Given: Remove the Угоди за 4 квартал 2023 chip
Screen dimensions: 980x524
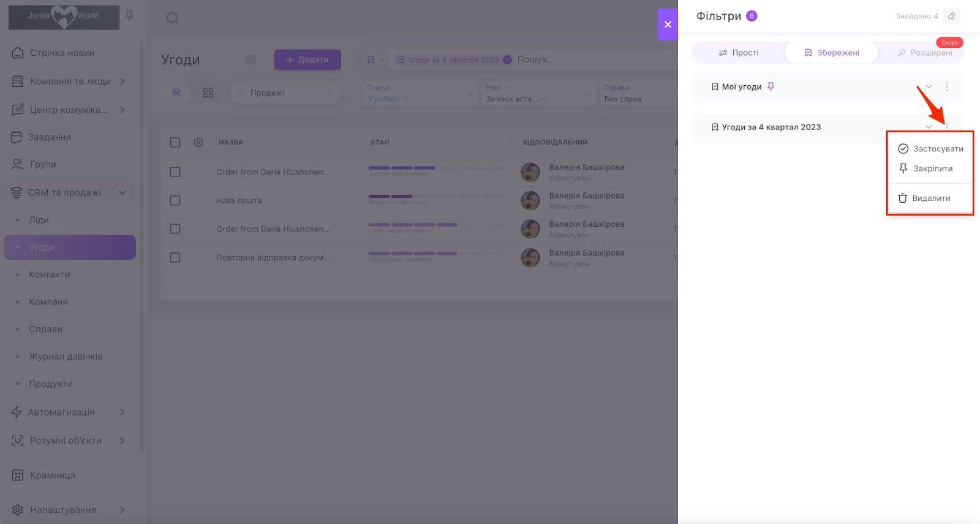Looking at the screenshot, I should tap(507, 59).
